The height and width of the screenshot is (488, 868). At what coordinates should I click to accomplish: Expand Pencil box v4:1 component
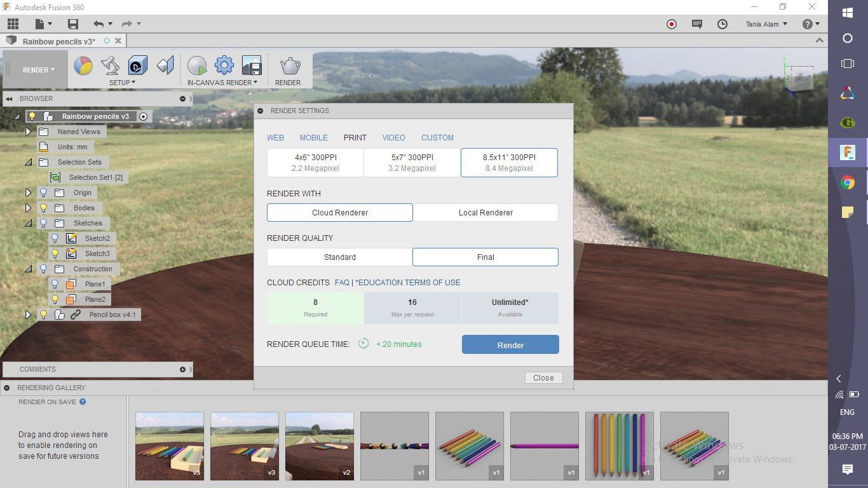pyautogui.click(x=29, y=315)
